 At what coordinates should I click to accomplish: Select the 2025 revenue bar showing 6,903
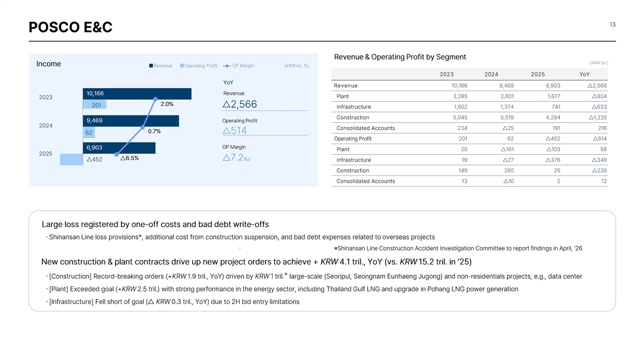pyautogui.click(x=119, y=147)
